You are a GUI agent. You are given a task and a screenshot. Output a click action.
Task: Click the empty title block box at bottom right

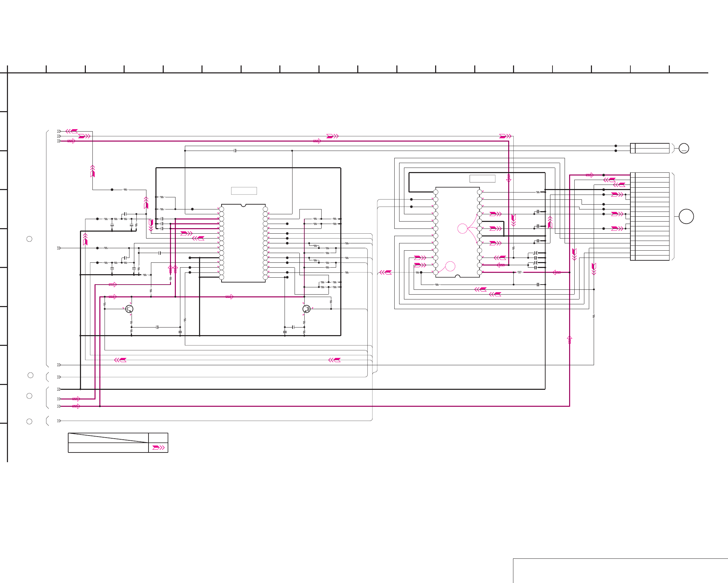[x=620, y=571]
